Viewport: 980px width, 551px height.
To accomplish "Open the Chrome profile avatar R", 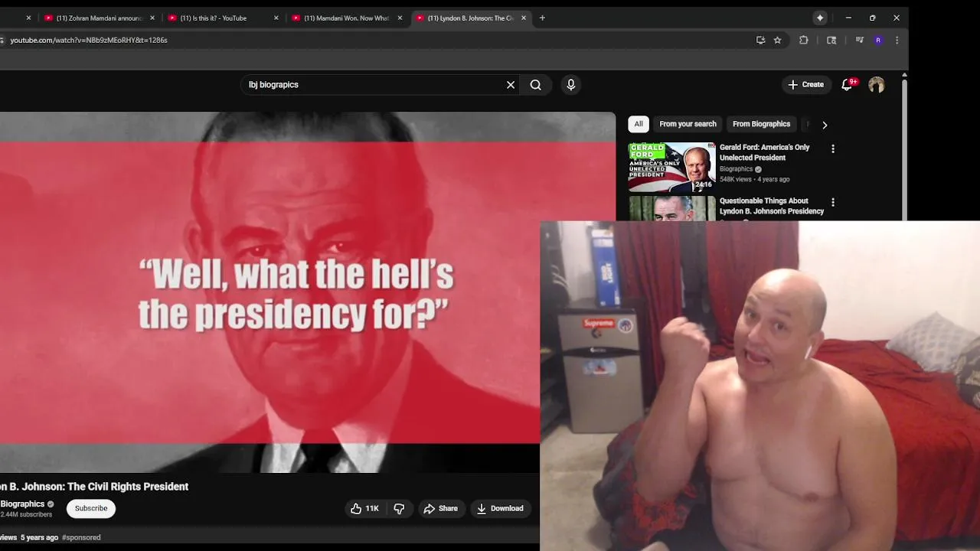I will click(878, 41).
